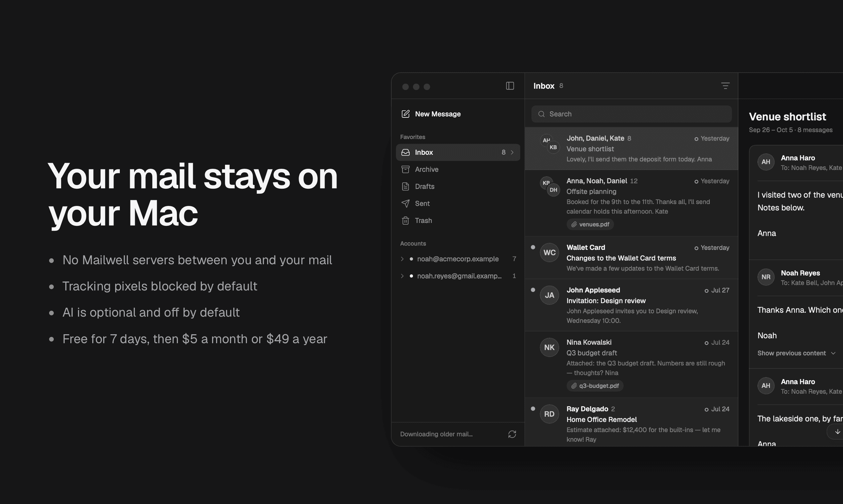Toggle the sidebar panel icon
Image resolution: width=843 pixels, height=504 pixels.
[x=509, y=86]
